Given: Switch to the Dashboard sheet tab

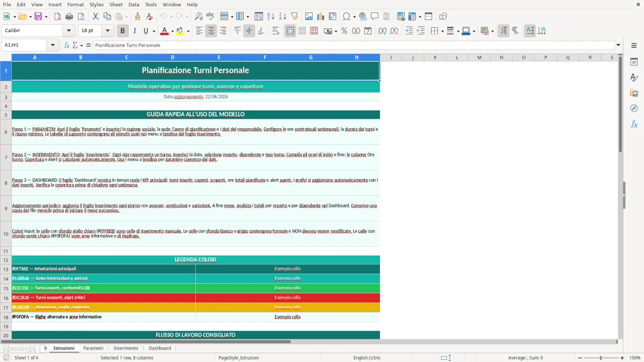Looking at the screenshot, I should (x=160, y=348).
